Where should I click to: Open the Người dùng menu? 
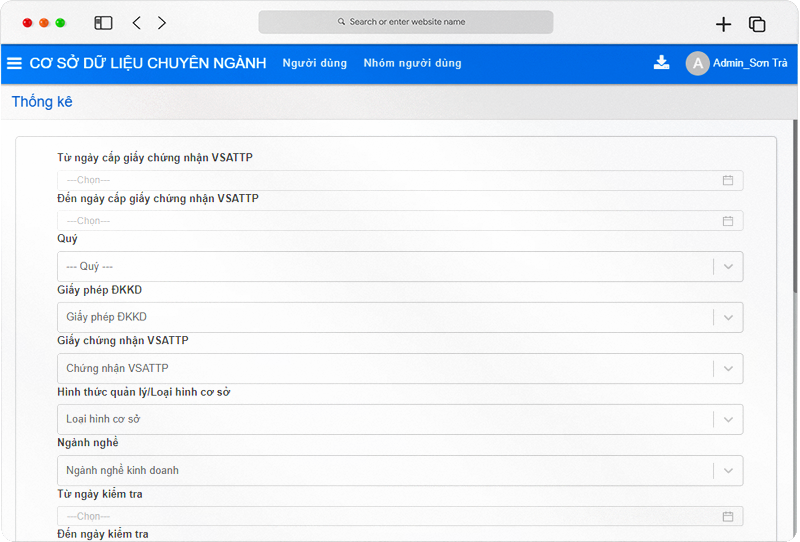point(315,63)
